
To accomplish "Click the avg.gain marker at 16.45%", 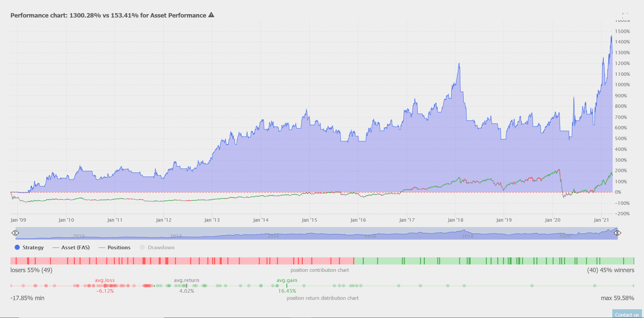I will (x=287, y=286).
